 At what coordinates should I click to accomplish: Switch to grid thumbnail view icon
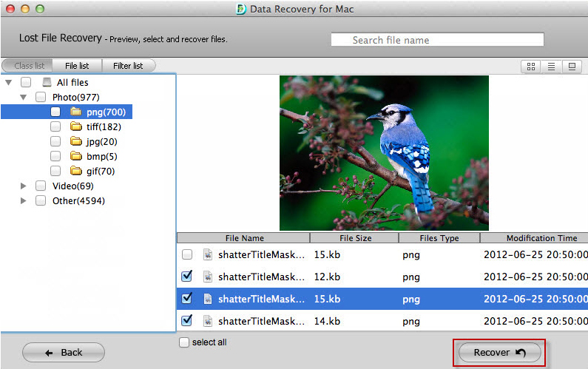530,66
